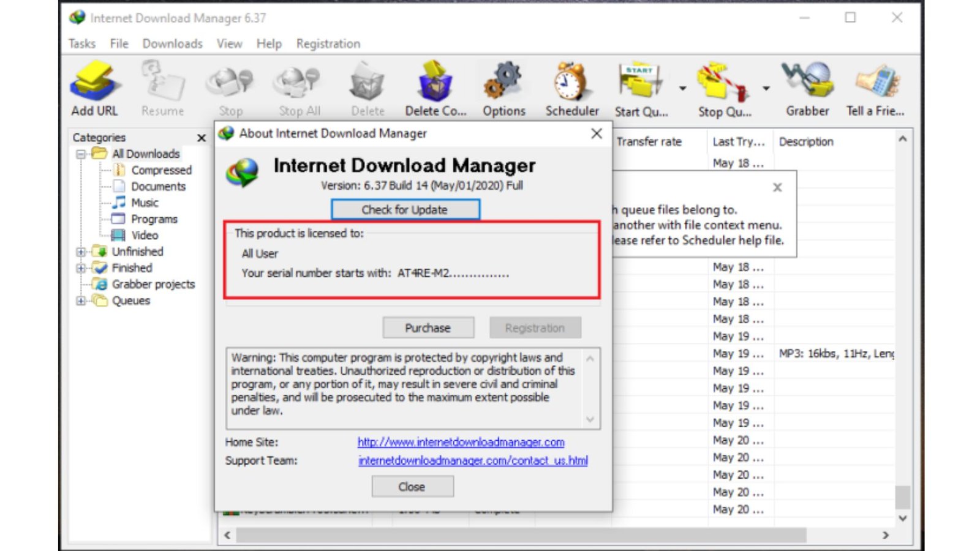Select the Video category
Image resolution: width=980 pixels, height=551 pixels.
pyautogui.click(x=145, y=236)
